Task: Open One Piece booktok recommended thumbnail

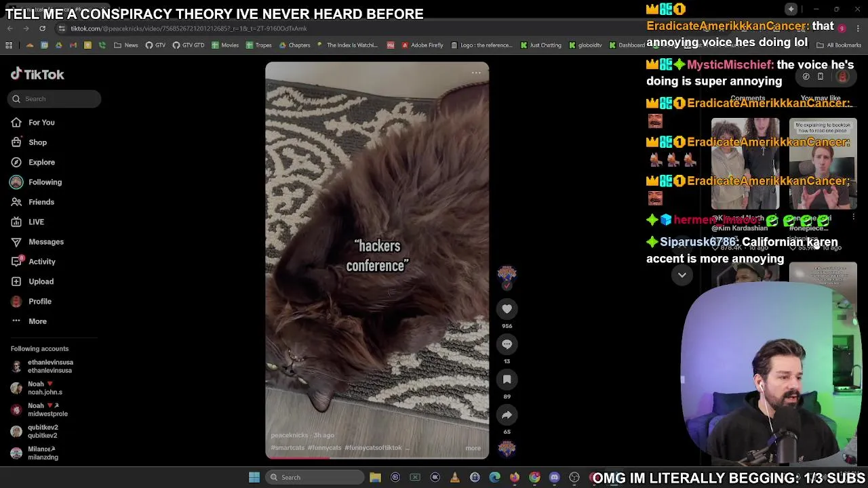Action: point(823,164)
